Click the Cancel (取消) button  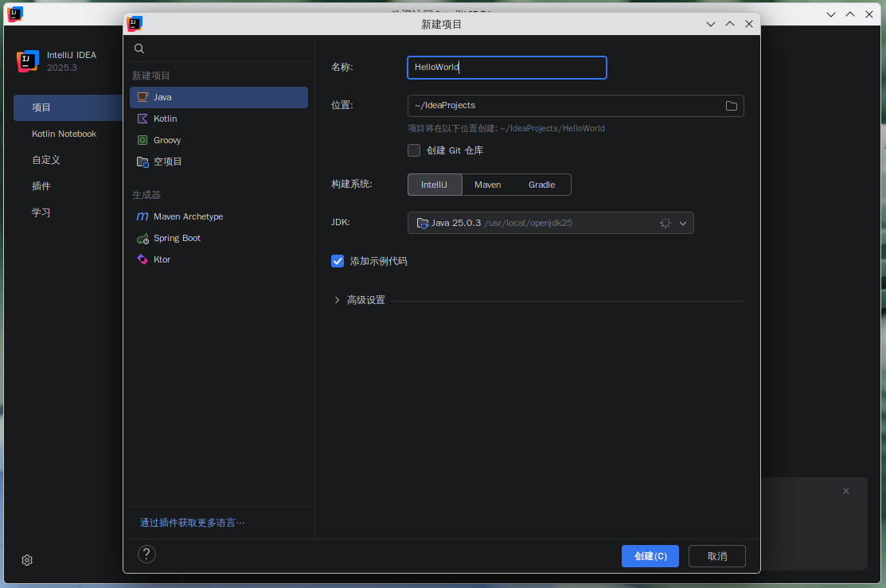click(x=717, y=556)
